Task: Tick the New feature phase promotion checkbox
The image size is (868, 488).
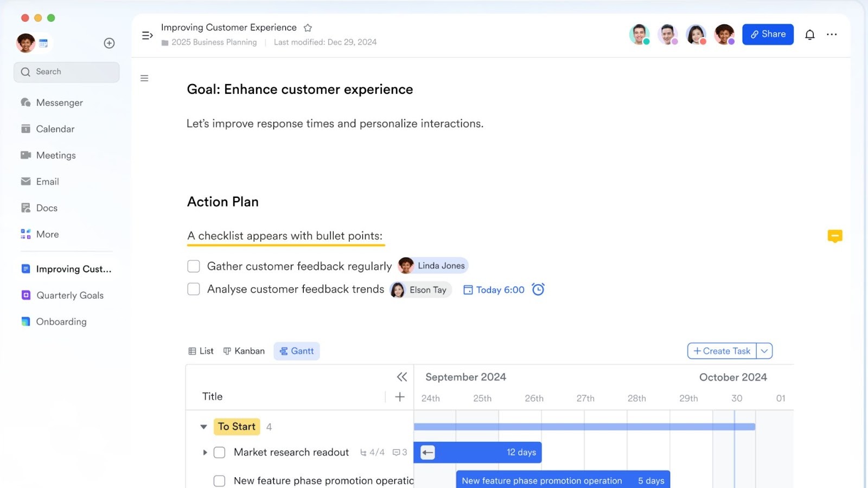Action: point(219,481)
